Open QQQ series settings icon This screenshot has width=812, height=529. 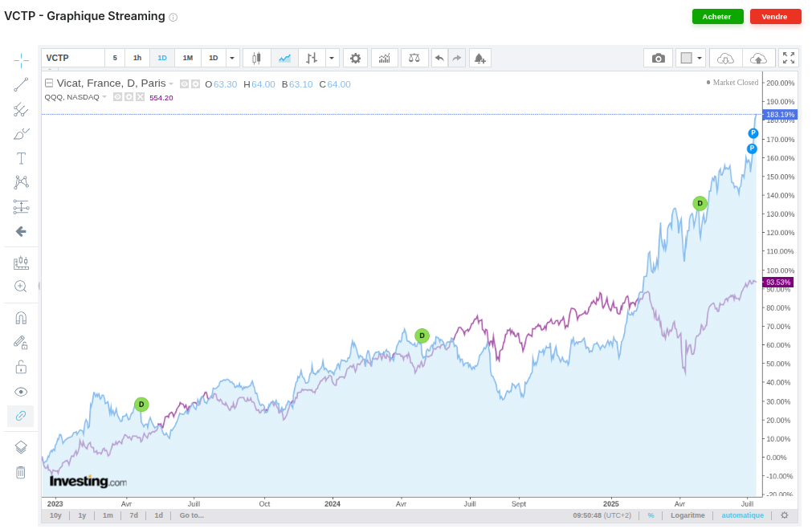pyautogui.click(x=129, y=97)
